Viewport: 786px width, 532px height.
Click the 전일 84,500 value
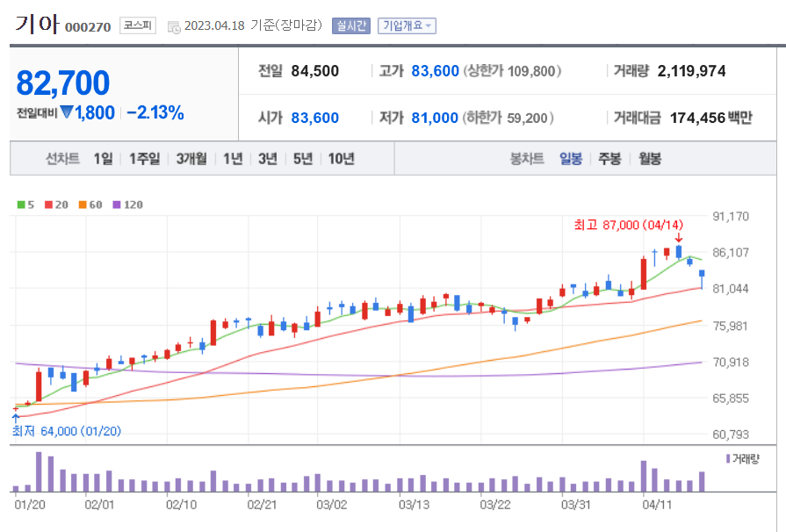click(x=314, y=71)
